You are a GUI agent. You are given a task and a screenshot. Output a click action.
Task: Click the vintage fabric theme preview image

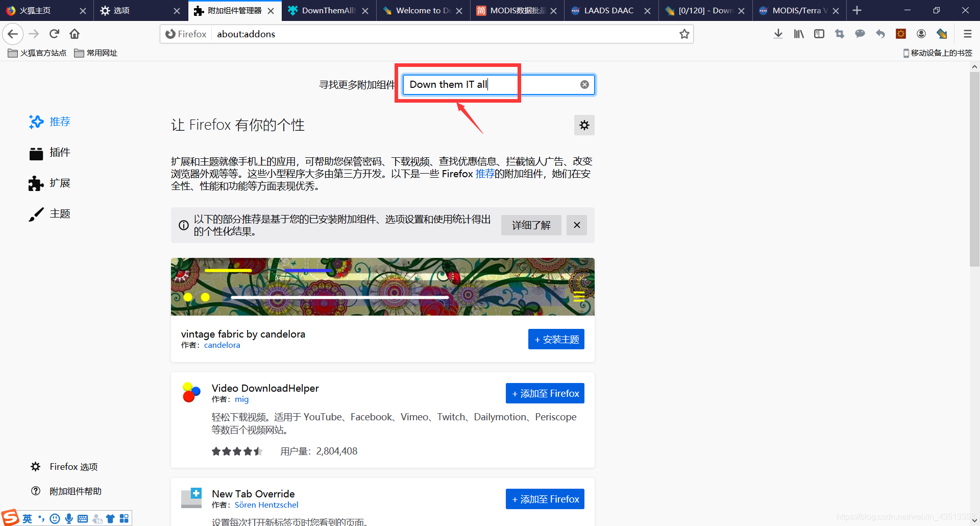coord(383,286)
